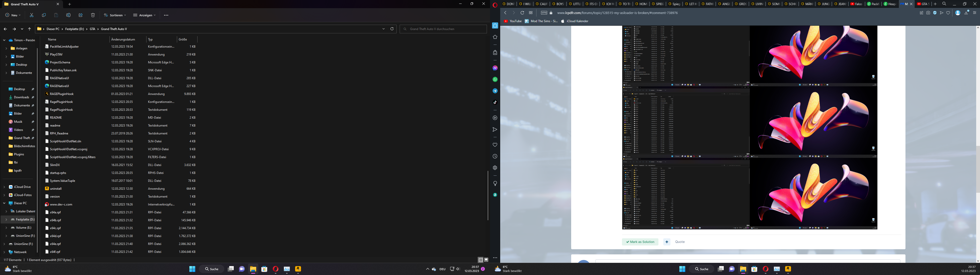This screenshot has height=275, width=980.
Task: Switch to details list view in status bar
Action: pos(481,260)
